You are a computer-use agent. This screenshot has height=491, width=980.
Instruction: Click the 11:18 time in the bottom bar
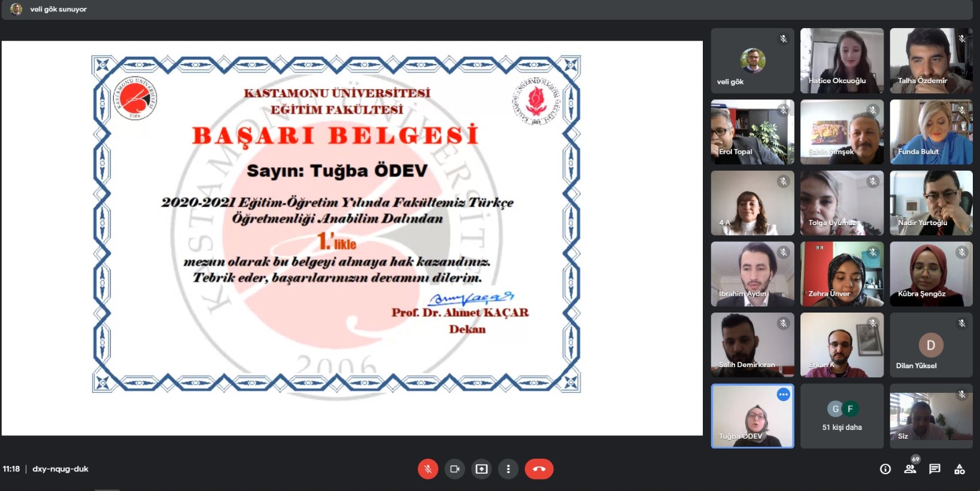click(x=11, y=469)
